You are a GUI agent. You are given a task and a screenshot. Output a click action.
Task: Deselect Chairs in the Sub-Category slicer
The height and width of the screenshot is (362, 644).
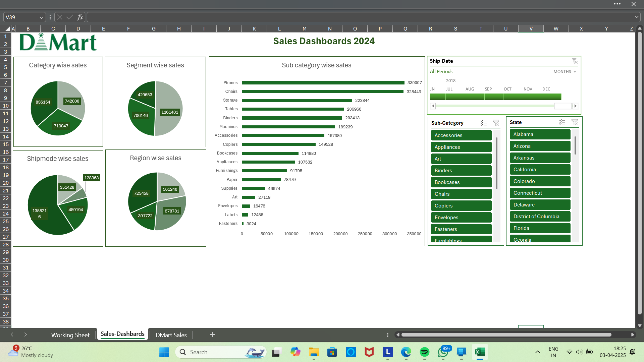[x=461, y=194]
